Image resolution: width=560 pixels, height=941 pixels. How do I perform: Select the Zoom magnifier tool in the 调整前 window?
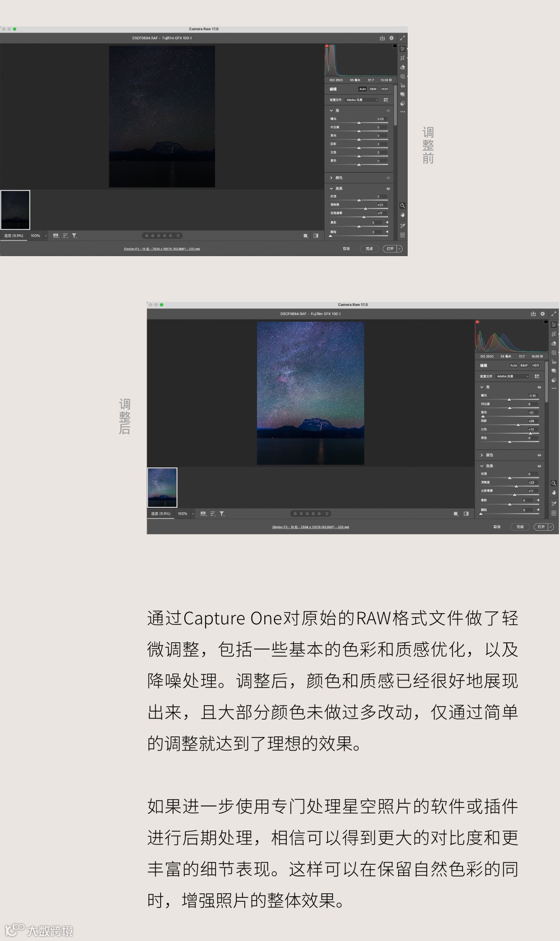(403, 206)
